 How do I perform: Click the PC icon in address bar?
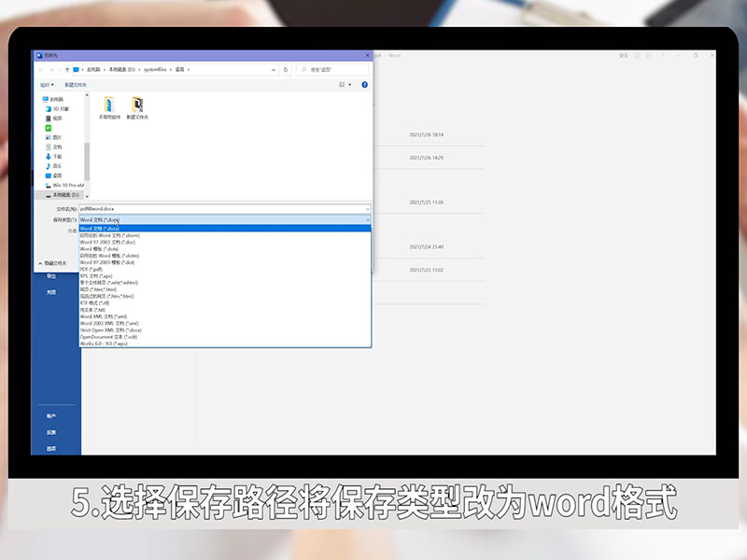(x=77, y=69)
